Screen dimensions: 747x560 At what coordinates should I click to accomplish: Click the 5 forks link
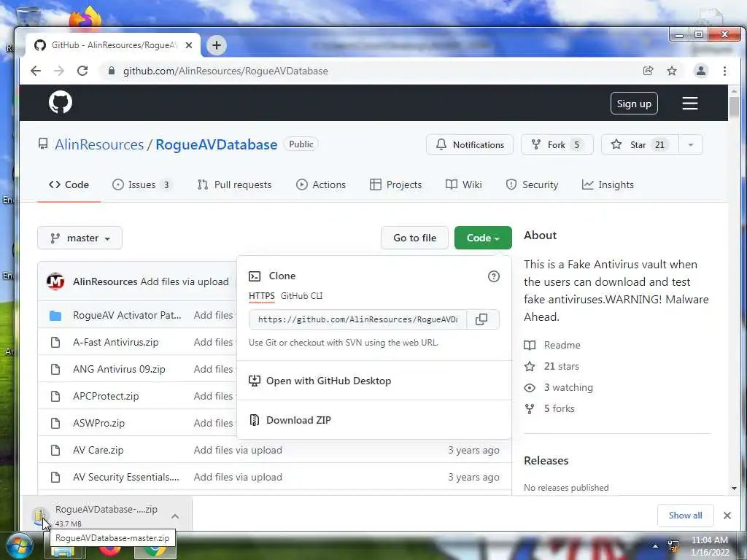pos(560,408)
